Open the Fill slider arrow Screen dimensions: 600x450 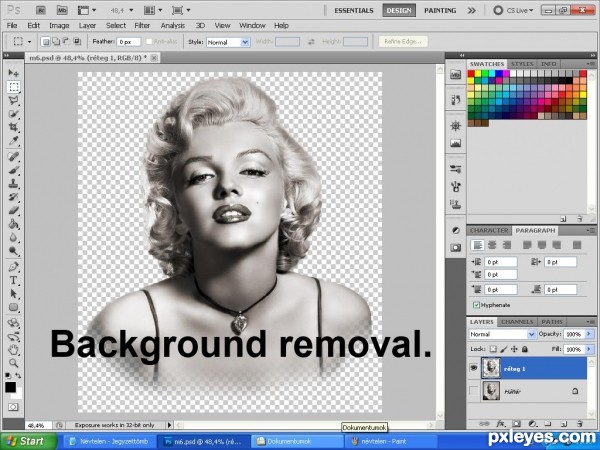coord(589,349)
